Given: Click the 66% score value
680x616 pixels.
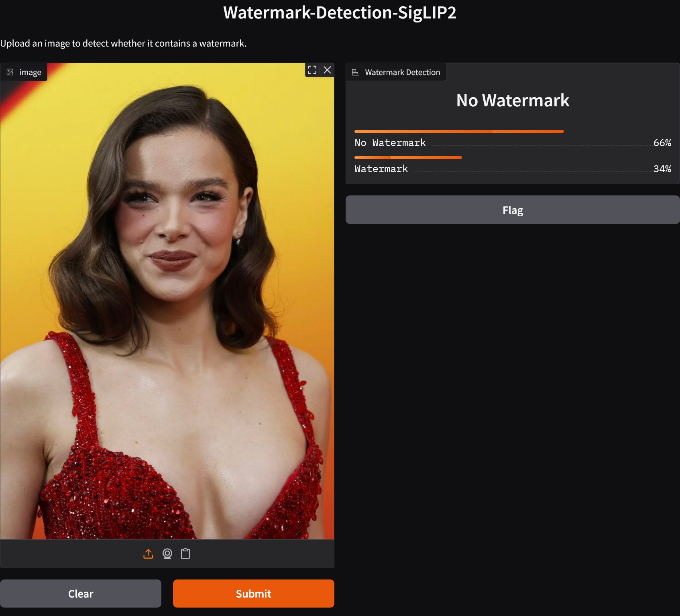Looking at the screenshot, I should [662, 143].
